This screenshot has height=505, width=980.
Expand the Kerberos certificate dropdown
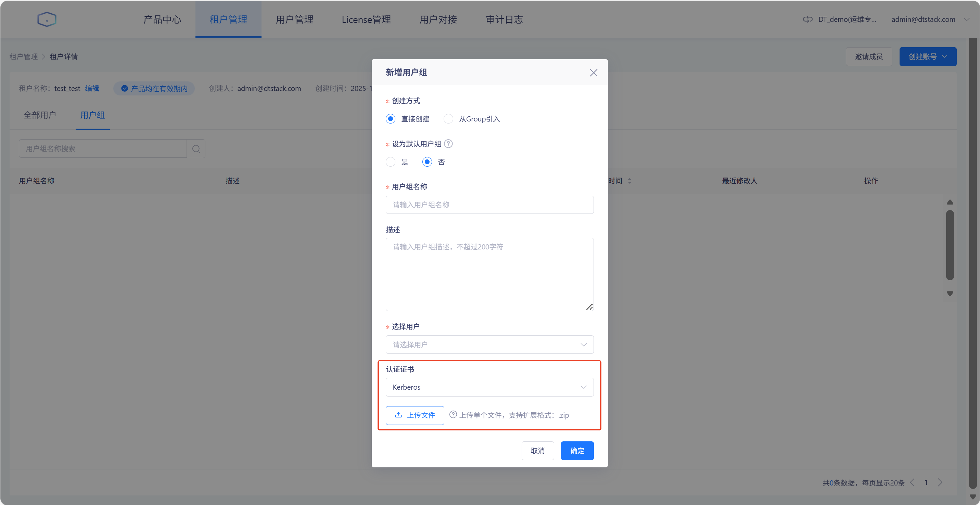(x=489, y=387)
